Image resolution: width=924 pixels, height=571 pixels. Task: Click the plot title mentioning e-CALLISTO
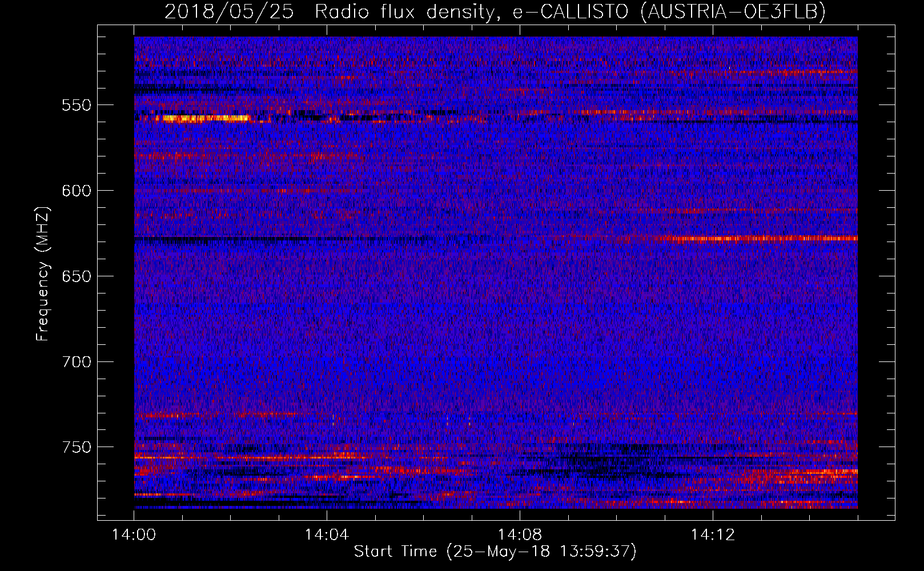(x=495, y=11)
